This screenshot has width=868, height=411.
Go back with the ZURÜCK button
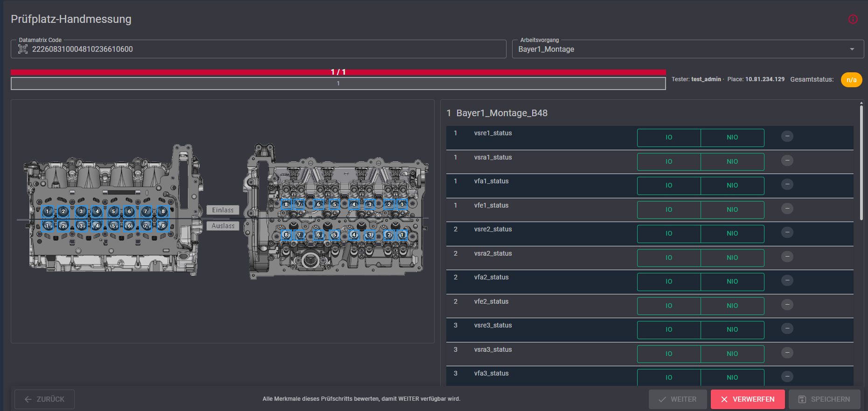pos(44,399)
